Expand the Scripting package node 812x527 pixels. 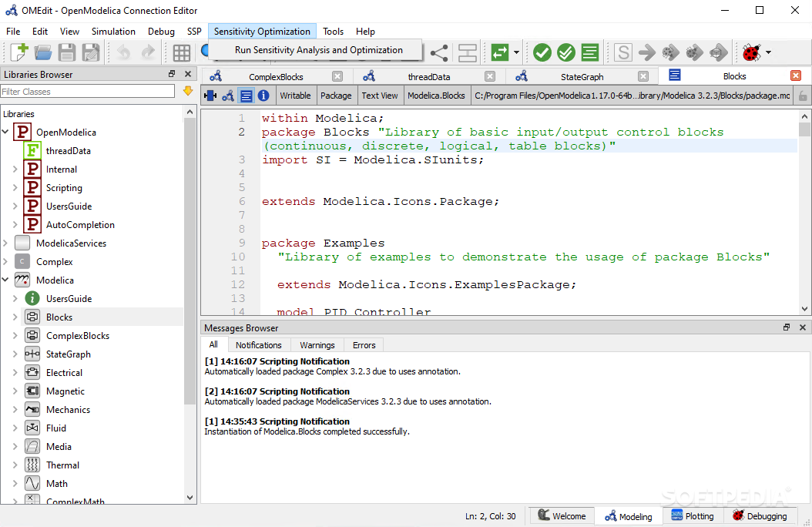(x=15, y=188)
